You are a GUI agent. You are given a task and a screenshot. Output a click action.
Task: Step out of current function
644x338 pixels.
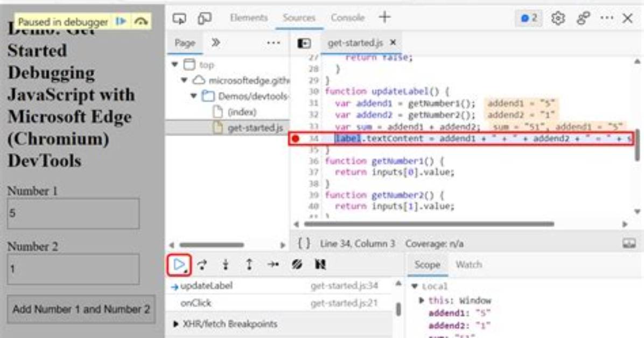pos(249,265)
